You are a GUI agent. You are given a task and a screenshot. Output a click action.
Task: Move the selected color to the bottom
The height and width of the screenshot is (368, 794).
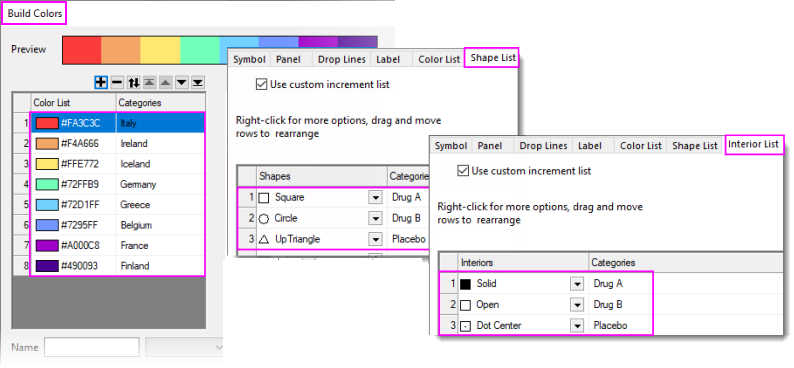tap(198, 82)
